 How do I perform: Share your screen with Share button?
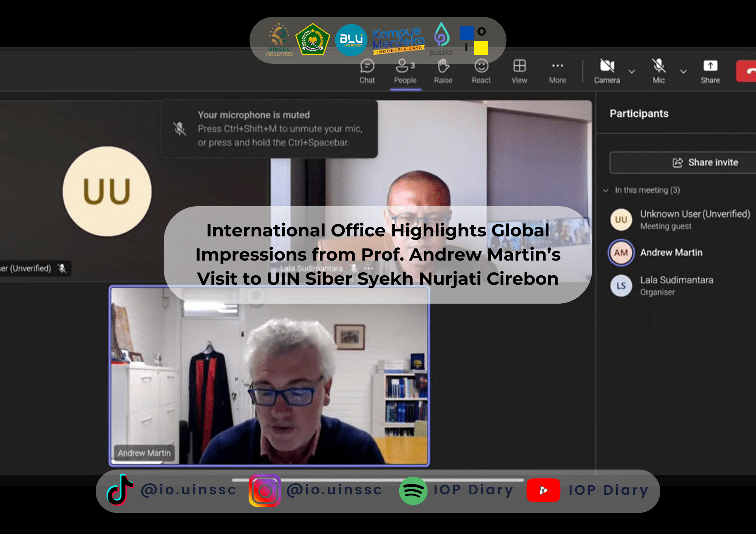pyautogui.click(x=710, y=71)
